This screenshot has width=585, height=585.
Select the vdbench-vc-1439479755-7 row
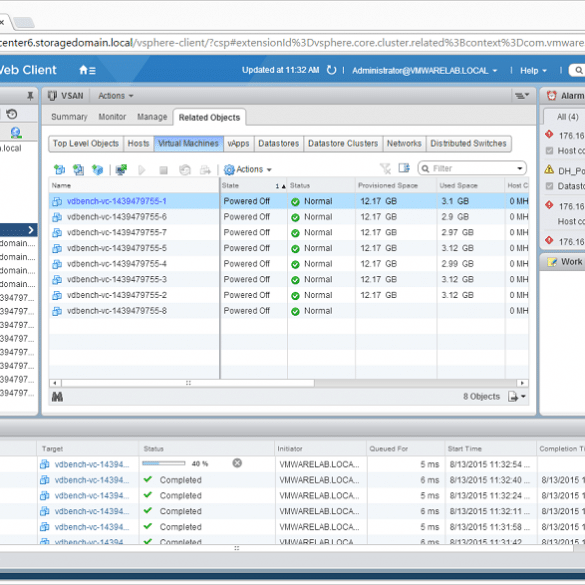[289, 232]
